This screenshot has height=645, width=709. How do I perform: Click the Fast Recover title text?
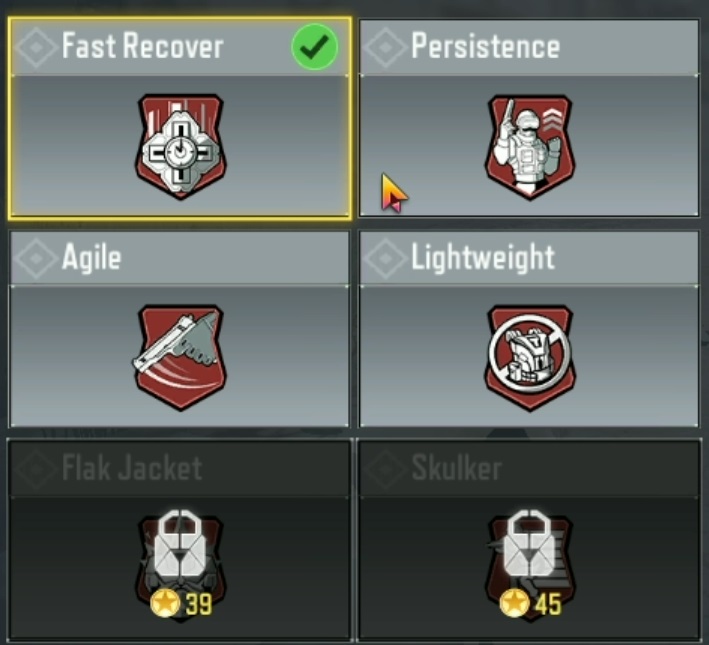[x=142, y=46]
